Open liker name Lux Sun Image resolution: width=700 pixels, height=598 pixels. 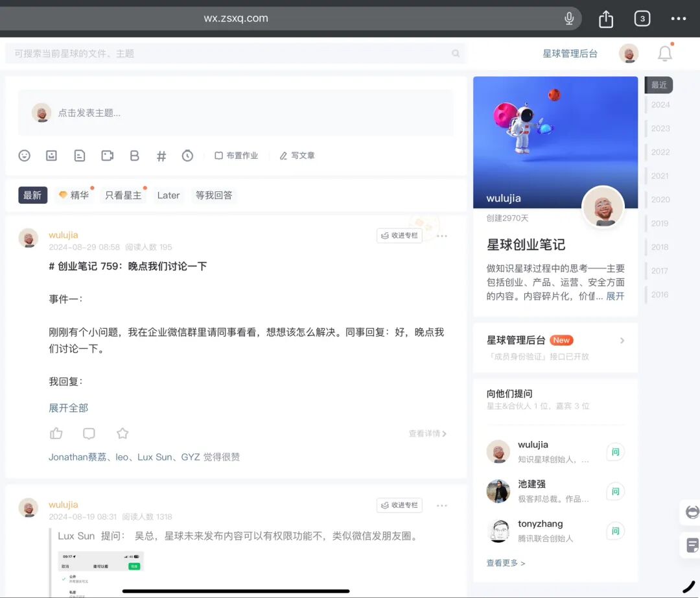coord(154,457)
